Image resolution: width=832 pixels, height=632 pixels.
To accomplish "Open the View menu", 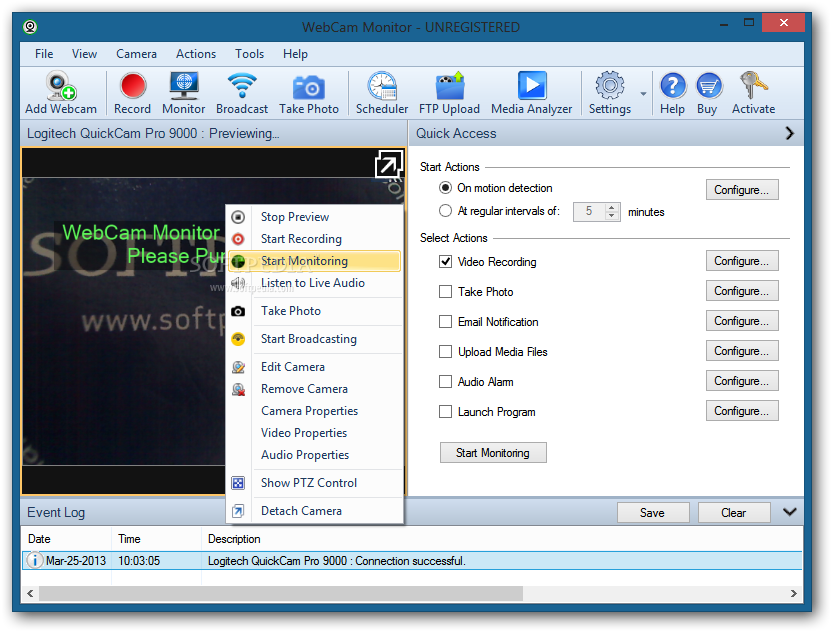I will 84,54.
